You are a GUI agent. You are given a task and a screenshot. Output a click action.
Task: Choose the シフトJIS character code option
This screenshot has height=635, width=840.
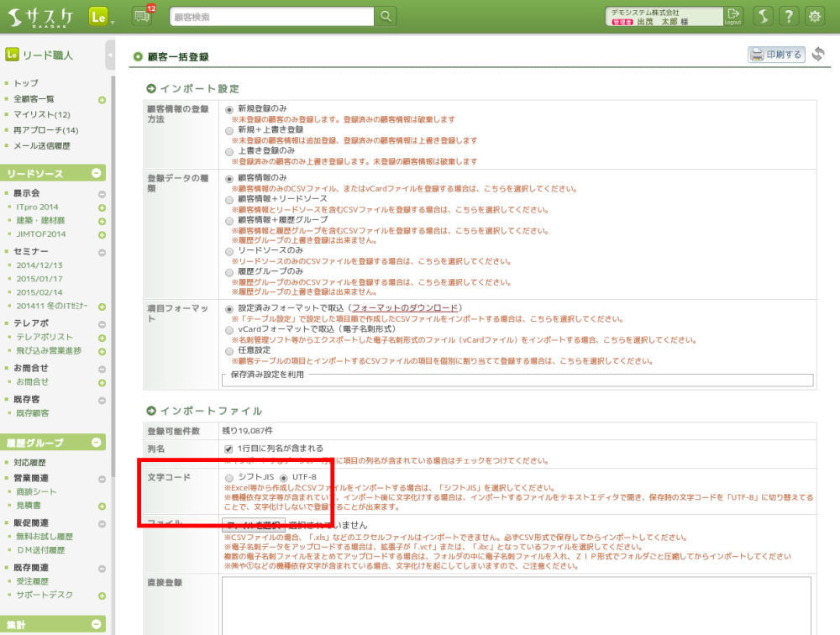(229, 477)
